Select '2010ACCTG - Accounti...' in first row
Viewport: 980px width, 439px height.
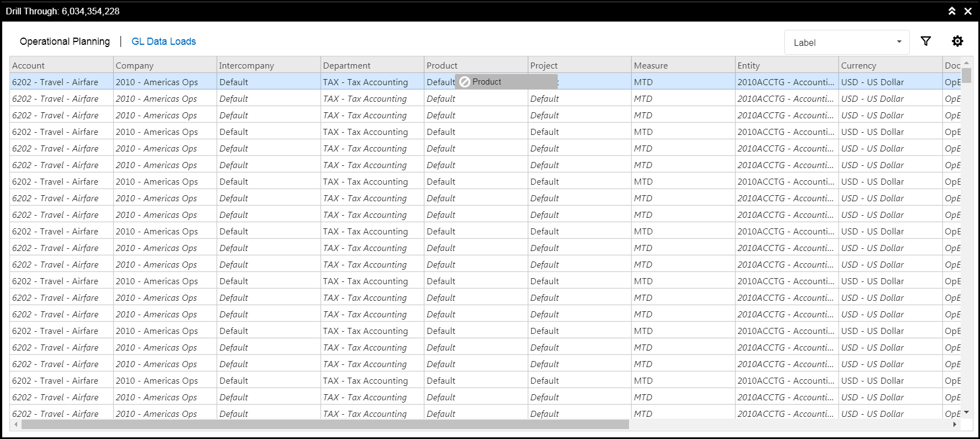click(x=786, y=82)
